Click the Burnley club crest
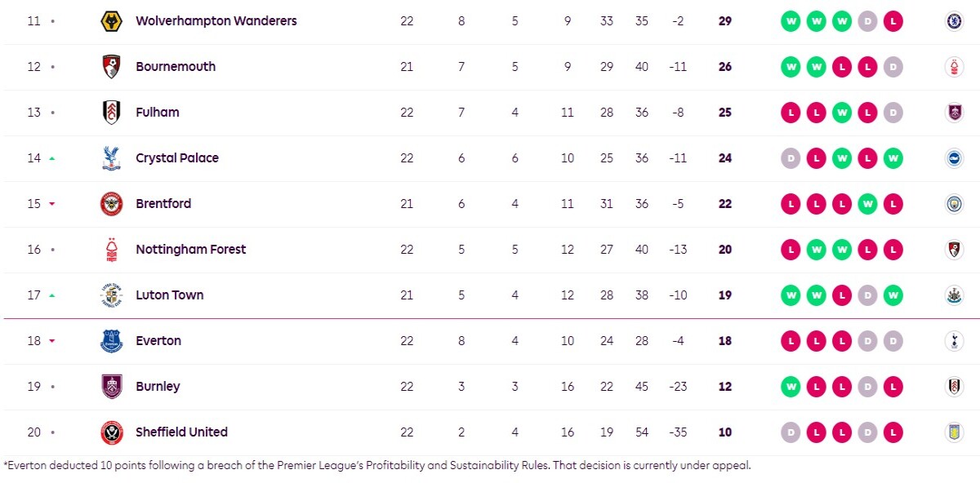The image size is (980, 483). tap(111, 387)
